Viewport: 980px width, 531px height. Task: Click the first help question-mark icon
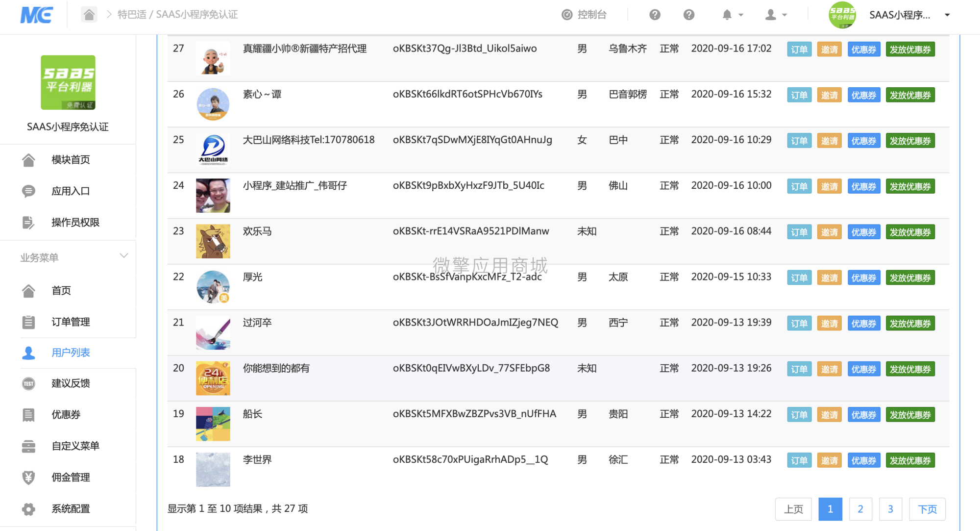coord(655,15)
